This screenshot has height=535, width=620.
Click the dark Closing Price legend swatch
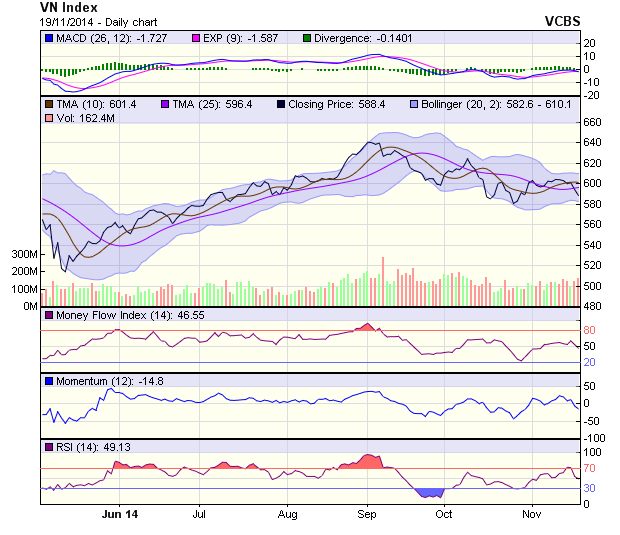point(280,104)
